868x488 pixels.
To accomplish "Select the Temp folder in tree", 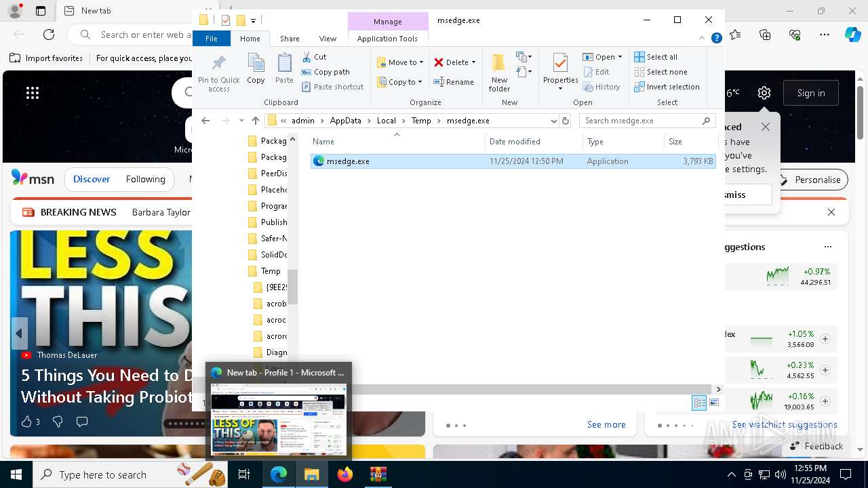I will tap(271, 271).
